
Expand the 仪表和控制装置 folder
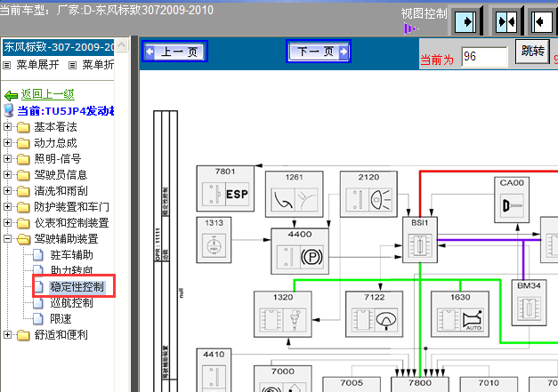pos(7,222)
